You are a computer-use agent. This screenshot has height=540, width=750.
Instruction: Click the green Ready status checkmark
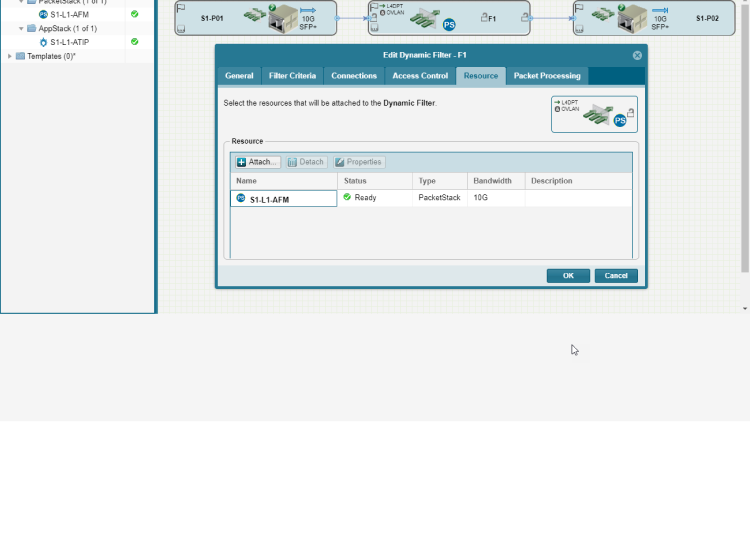tap(347, 198)
